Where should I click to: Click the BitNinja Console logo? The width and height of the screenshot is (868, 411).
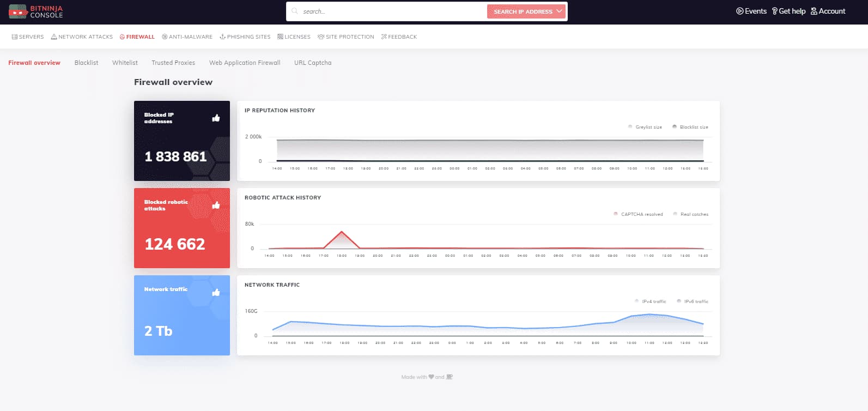(x=36, y=11)
